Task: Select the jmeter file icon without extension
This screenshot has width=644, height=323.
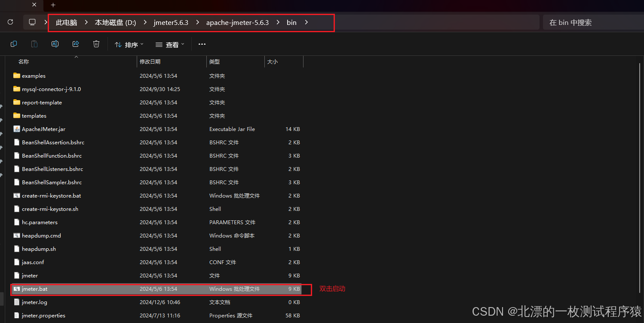Action: (17, 275)
